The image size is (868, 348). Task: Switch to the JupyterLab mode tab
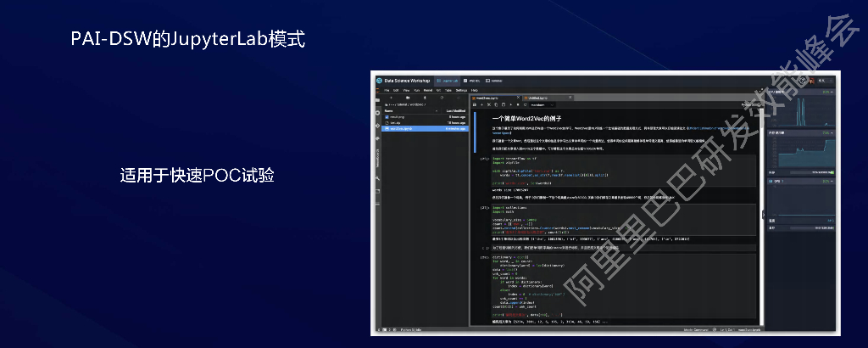tap(448, 81)
